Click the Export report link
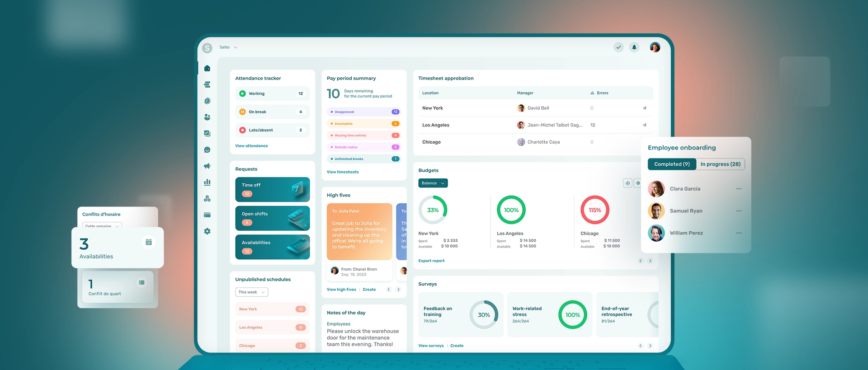 point(431,261)
